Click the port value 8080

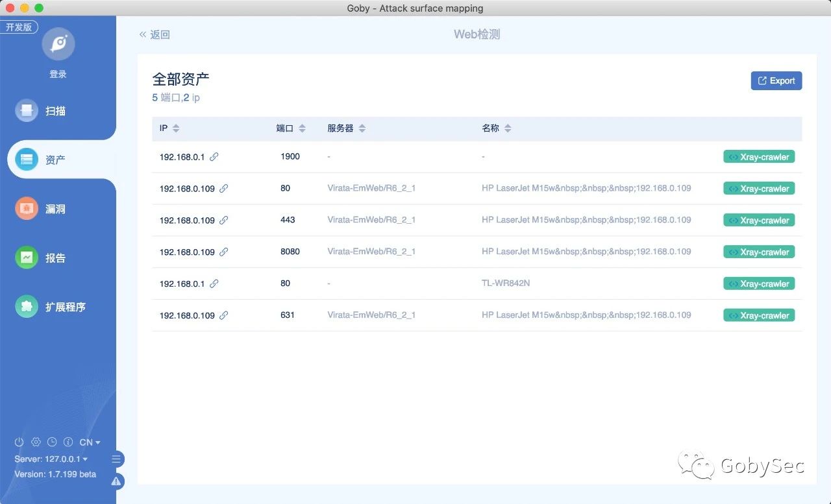pos(290,252)
